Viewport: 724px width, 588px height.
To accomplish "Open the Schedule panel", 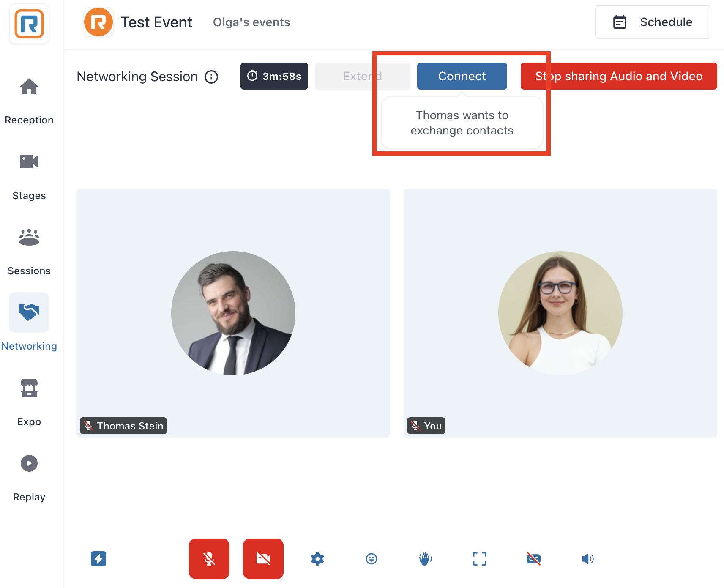I will (653, 22).
